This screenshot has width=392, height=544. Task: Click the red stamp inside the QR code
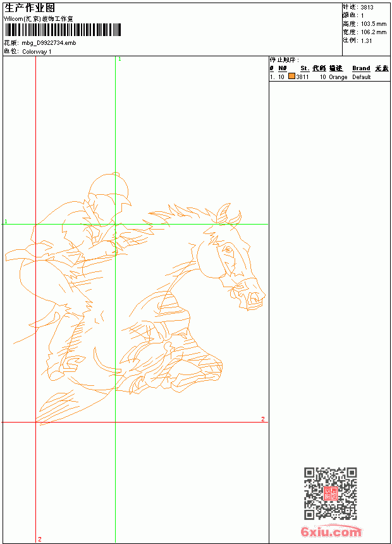(331, 493)
